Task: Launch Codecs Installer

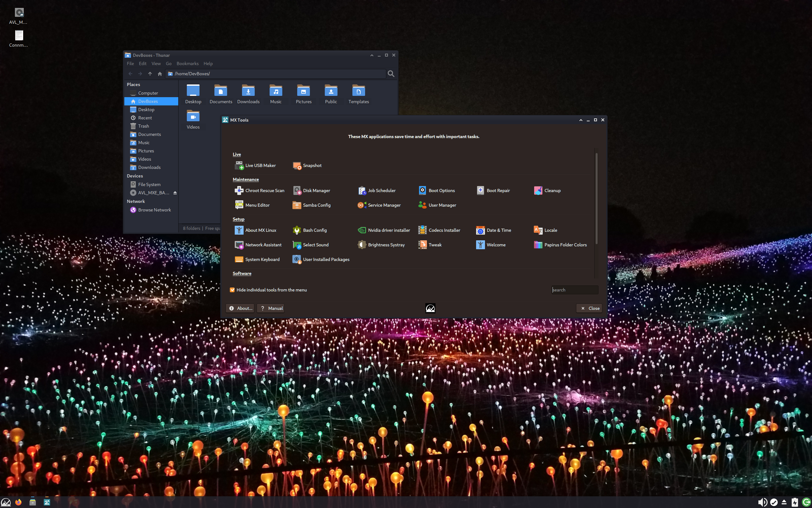Action: point(439,230)
